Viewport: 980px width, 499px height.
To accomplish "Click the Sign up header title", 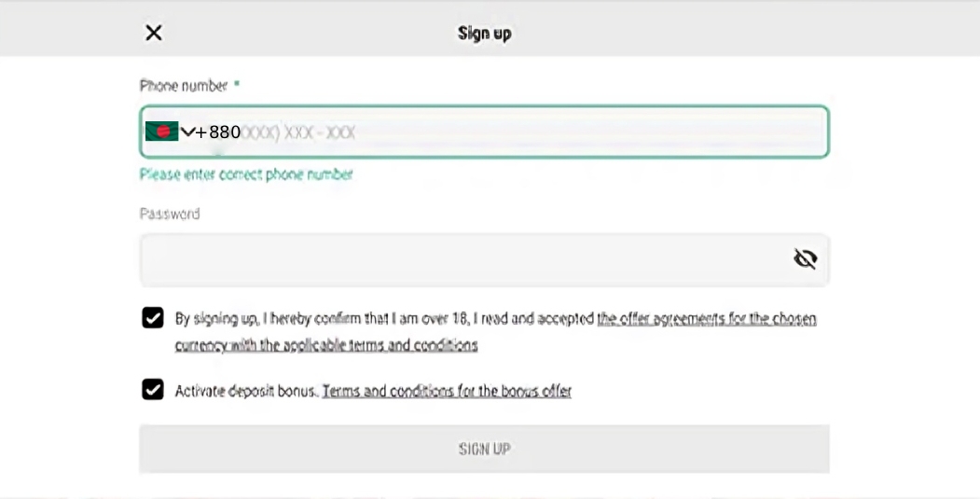I will click(x=485, y=34).
